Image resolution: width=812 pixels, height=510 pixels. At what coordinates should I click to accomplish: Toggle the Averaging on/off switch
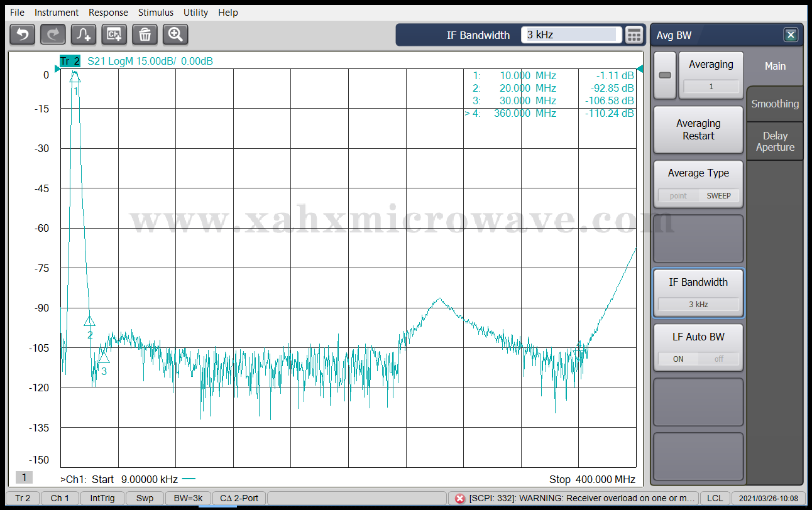(664, 75)
